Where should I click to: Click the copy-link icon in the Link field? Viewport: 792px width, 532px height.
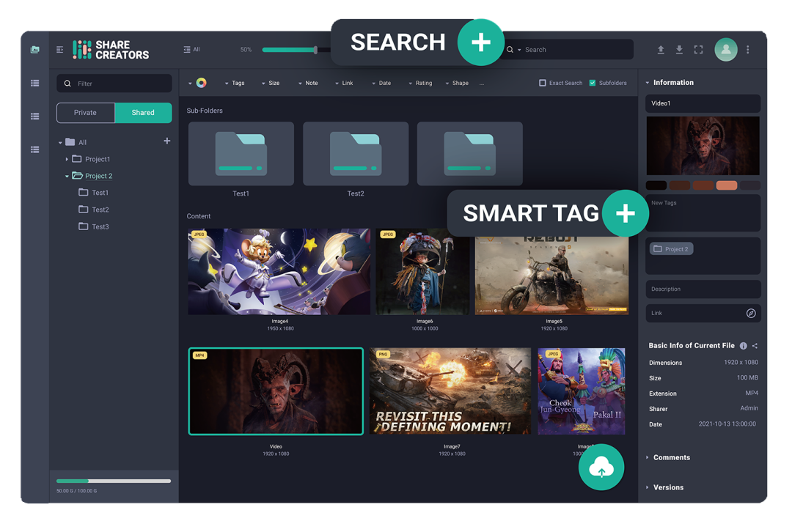(751, 313)
